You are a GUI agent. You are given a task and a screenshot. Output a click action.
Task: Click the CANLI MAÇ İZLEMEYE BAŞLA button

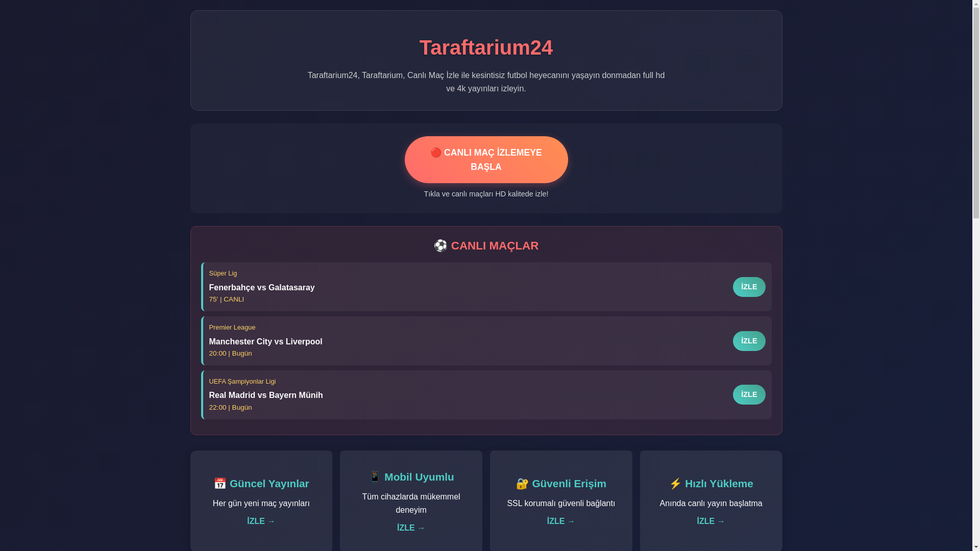[486, 160]
